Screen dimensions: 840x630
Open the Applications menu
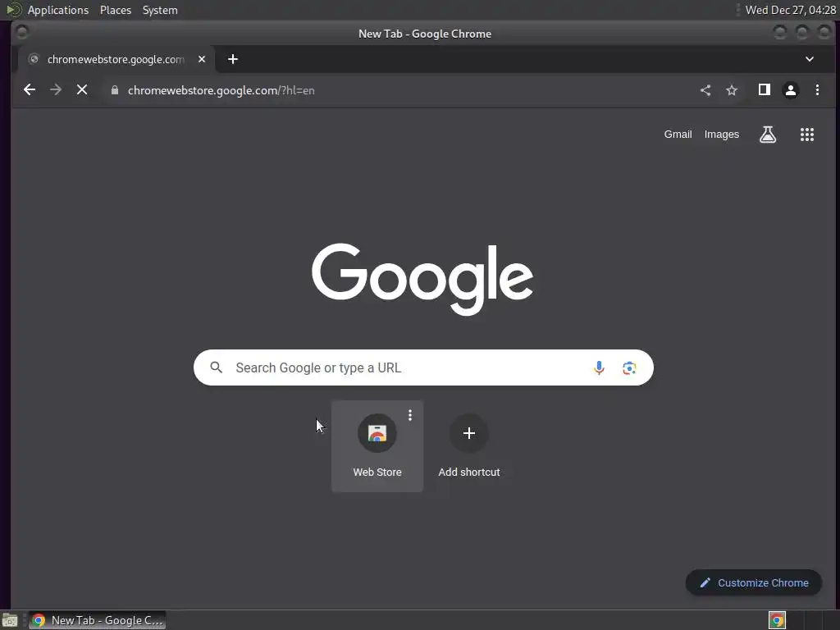pyautogui.click(x=58, y=10)
